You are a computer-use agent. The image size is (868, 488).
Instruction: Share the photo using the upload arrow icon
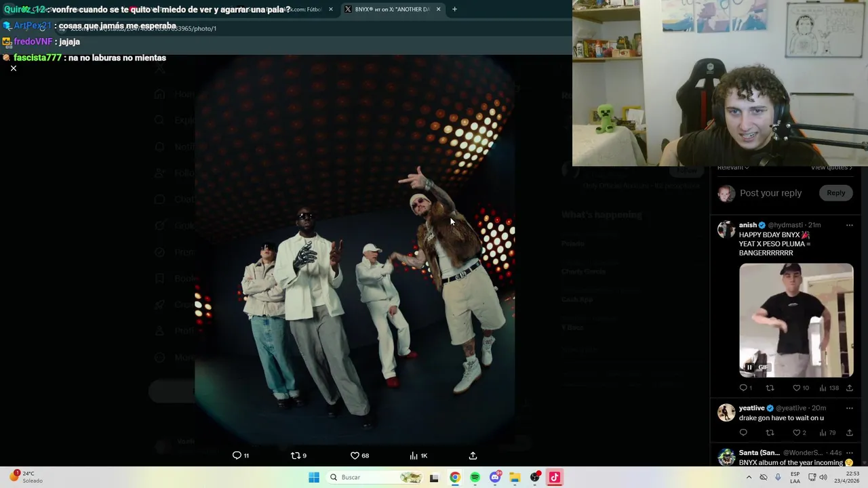473,455
